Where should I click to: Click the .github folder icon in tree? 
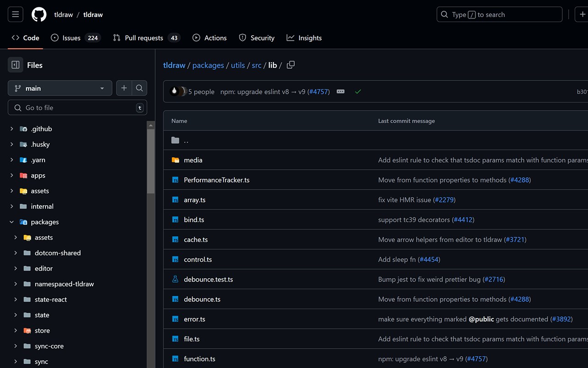click(x=23, y=129)
